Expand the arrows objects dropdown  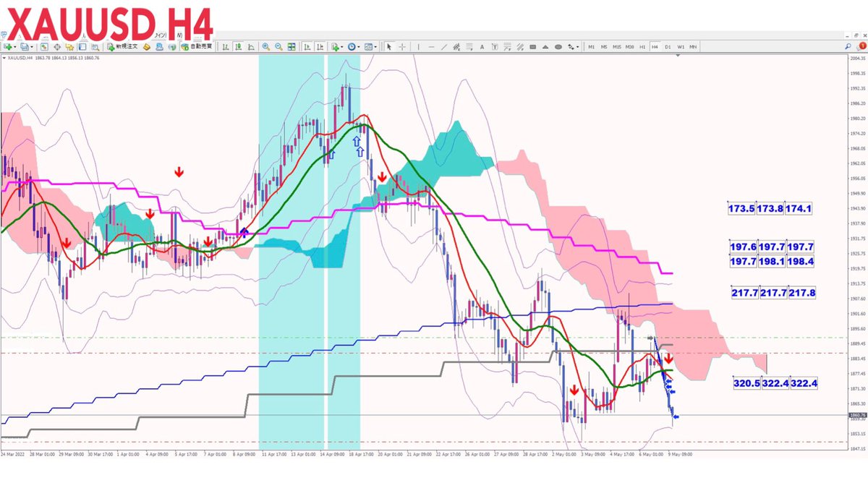pos(574,47)
